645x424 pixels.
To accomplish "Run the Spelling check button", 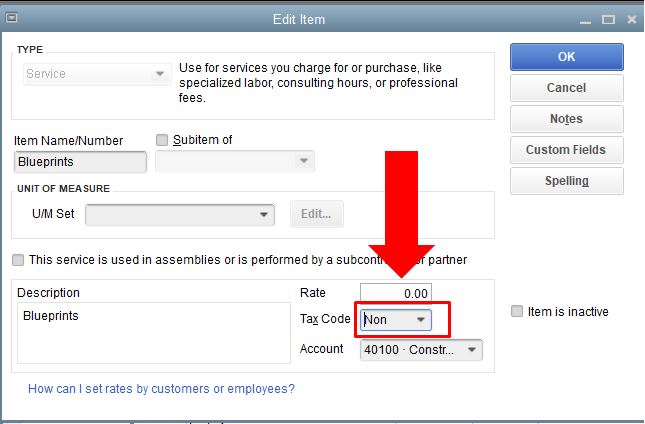I will 567,181.
